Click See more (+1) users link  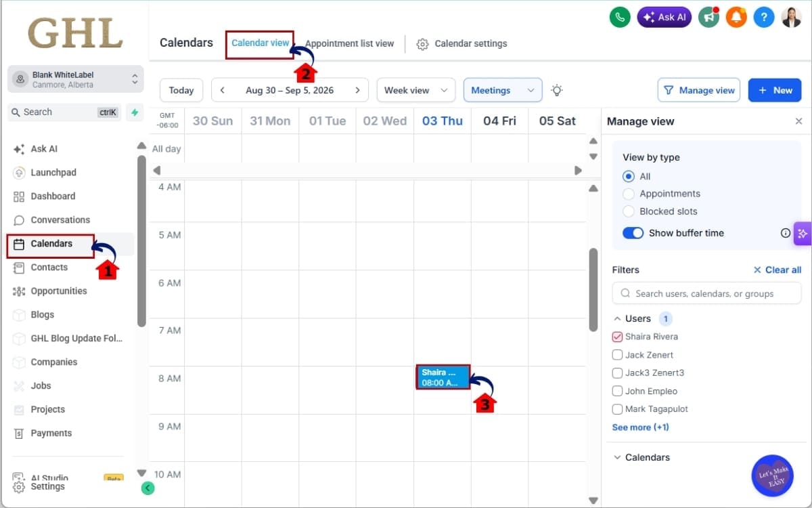641,427
